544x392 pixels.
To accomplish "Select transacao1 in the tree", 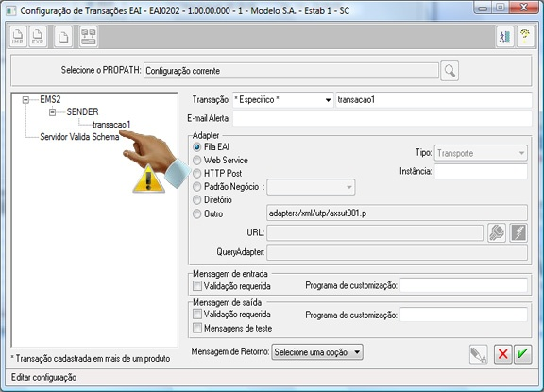I will (111, 125).
